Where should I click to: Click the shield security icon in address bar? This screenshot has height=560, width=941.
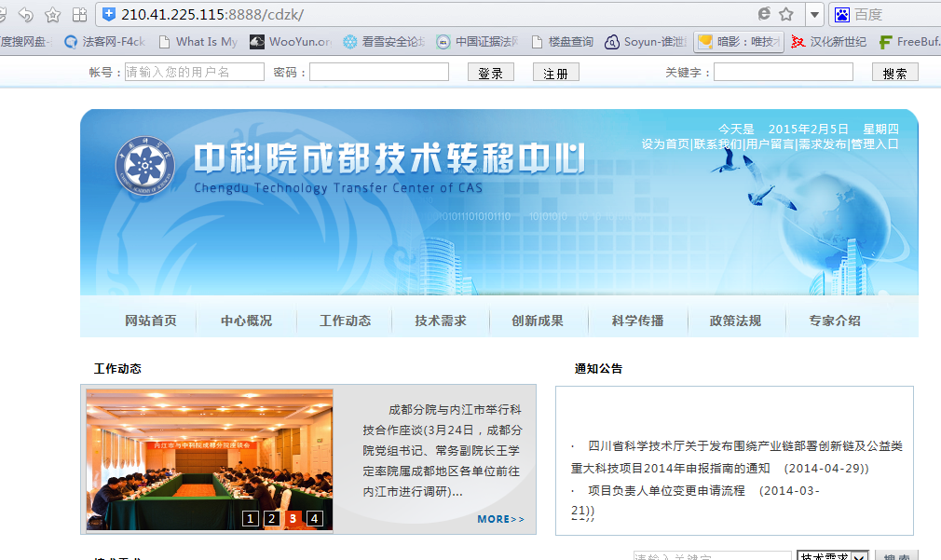pos(109,14)
